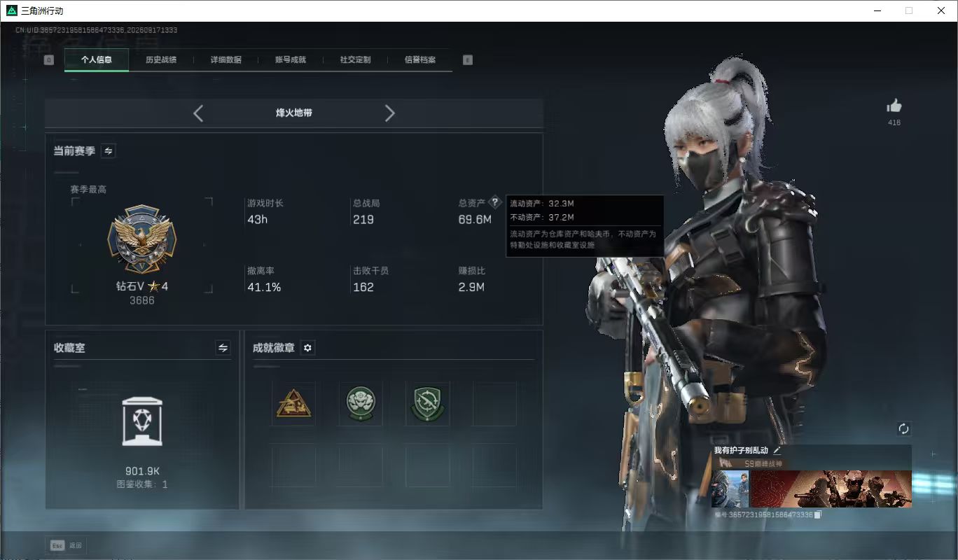Select the round green skull badge
The image size is (958, 560).
point(361,404)
